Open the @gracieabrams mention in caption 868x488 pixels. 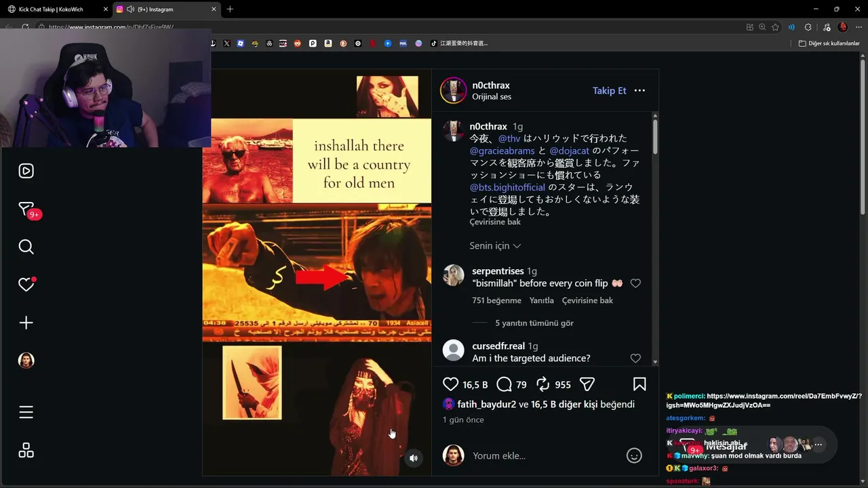[x=502, y=150]
